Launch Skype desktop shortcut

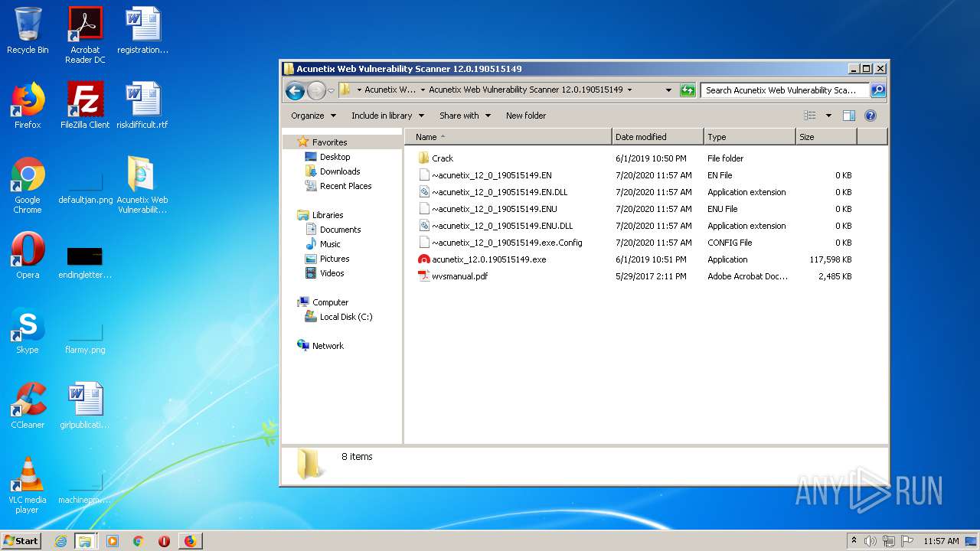pyautogui.click(x=28, y=331)
